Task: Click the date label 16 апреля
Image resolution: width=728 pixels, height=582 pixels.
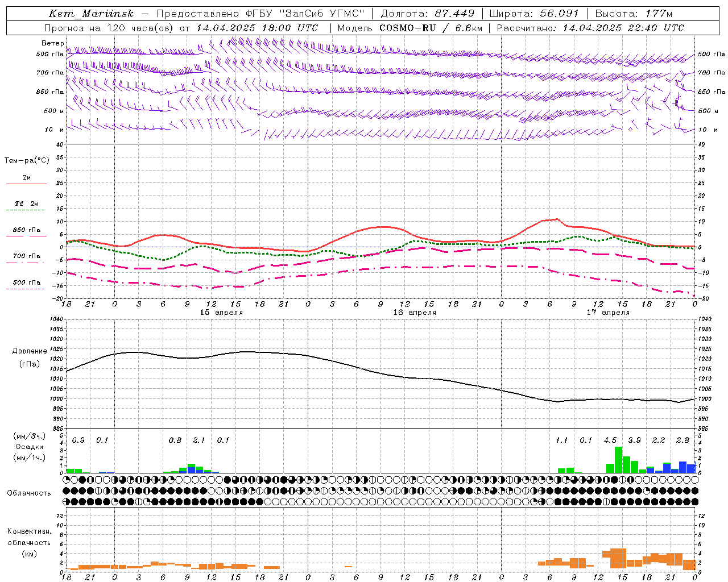Action: pos(415,313)
